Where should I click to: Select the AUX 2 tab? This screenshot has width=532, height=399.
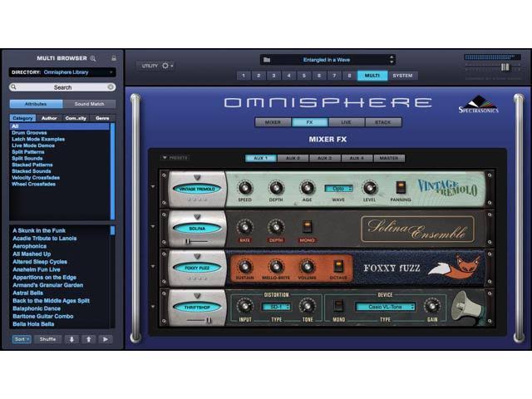[x=293, y=158]
